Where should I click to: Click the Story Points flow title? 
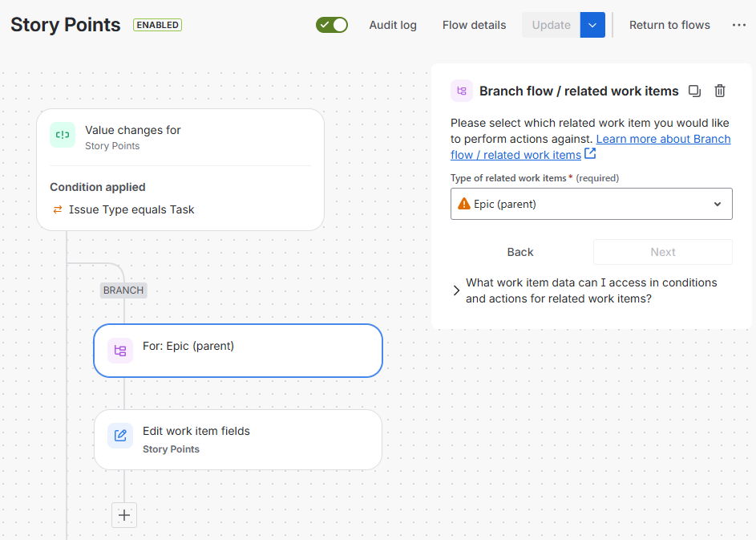coord(66,25)
